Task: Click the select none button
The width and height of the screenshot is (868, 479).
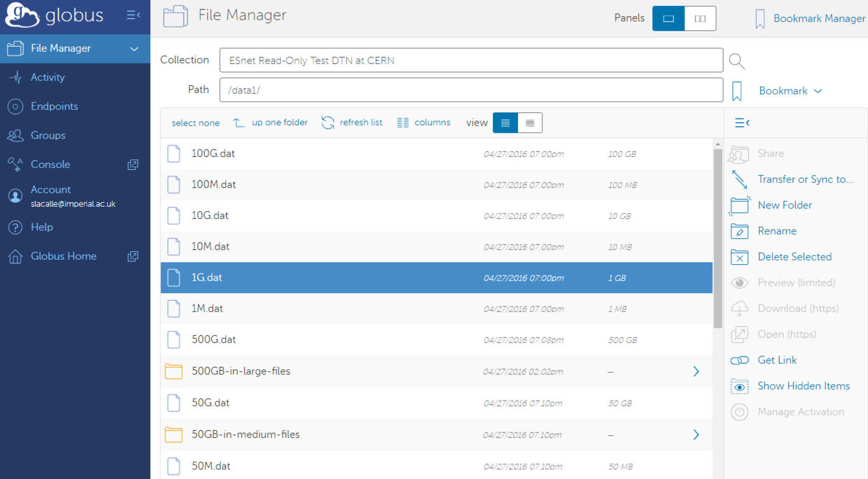Action: [195, 123]
